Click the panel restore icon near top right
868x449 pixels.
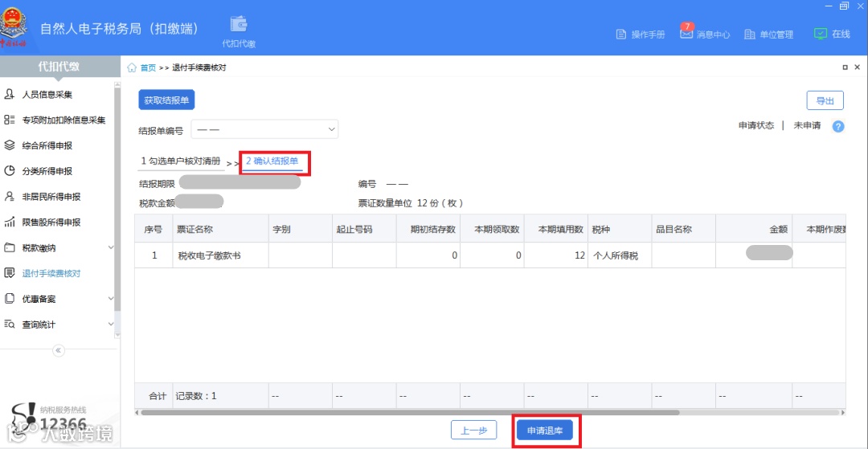(845, 67)
